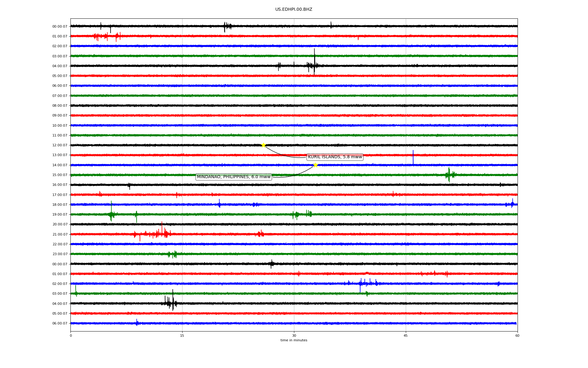Click the 15 minute axis tick label
The image size is (588, 368).
click(x=182, y=335)
